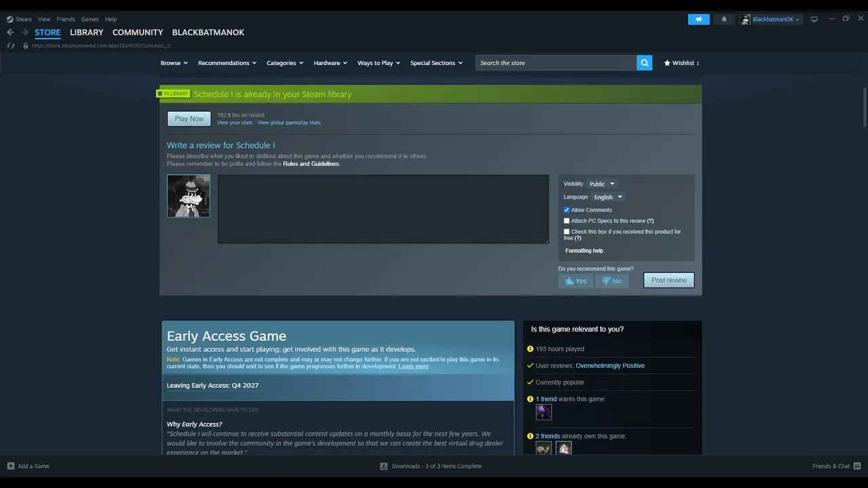The width and height of the screenshot is (868, 488).
Task: Open the Help menu
Action: pos(111,19)
